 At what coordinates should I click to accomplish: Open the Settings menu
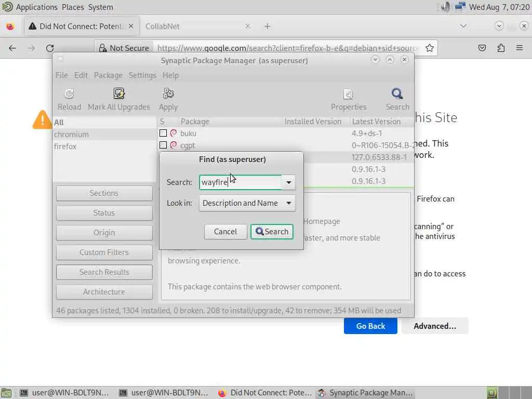coord(142,75)
